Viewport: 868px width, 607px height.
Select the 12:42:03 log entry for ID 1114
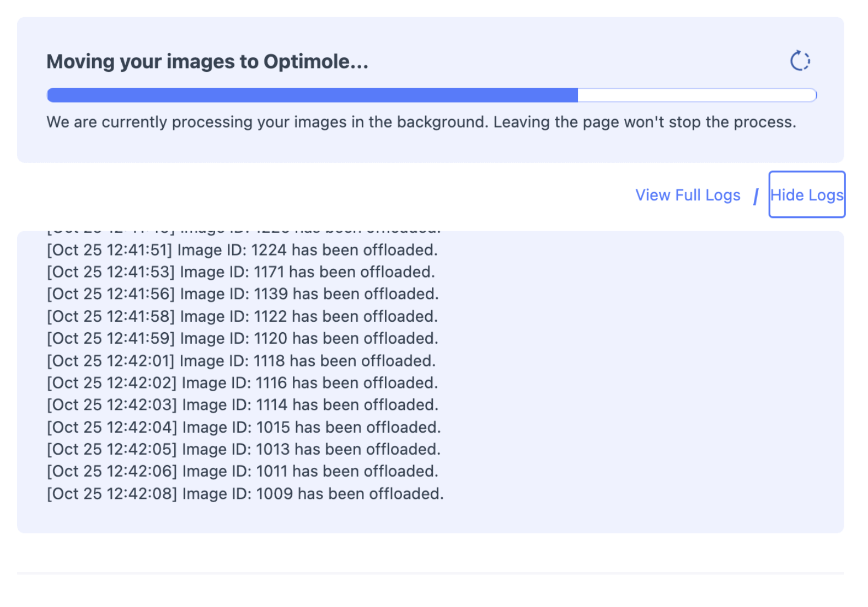pos(243,405)
